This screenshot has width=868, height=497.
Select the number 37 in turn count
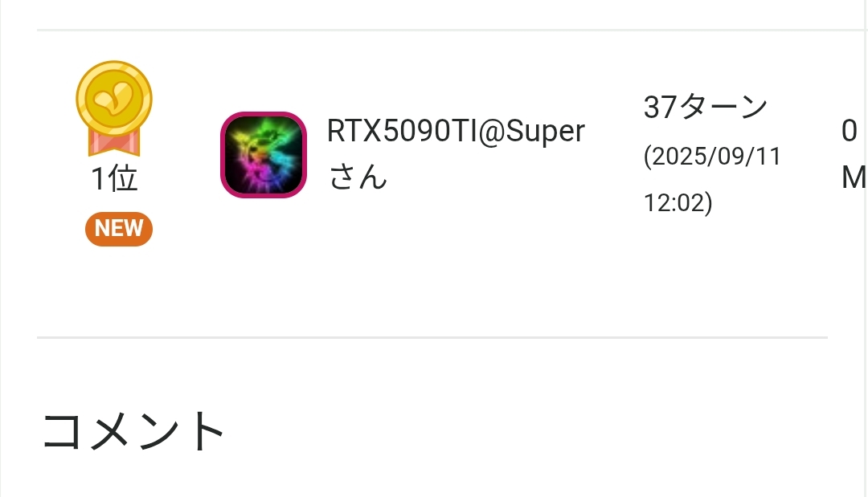tap(660, 108)
